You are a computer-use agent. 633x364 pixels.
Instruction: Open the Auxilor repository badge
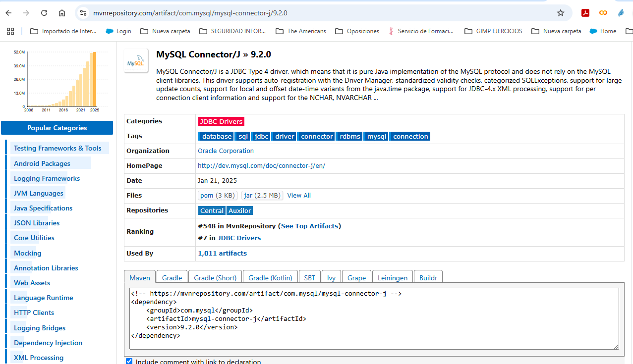tap(240, 210)
